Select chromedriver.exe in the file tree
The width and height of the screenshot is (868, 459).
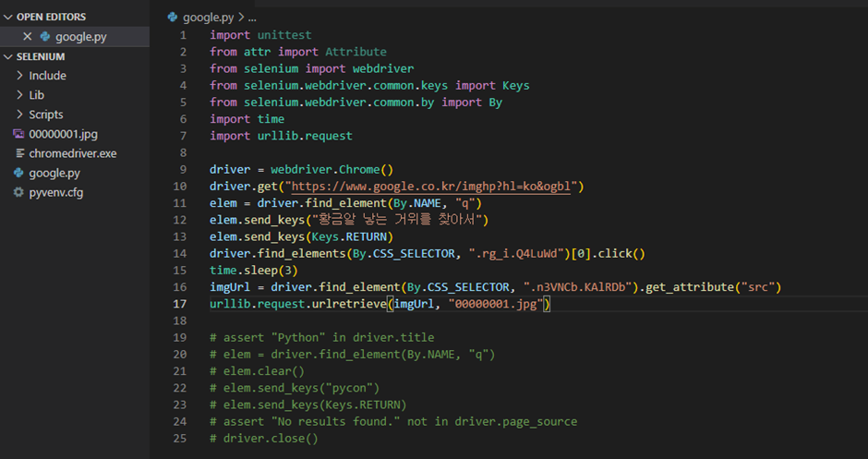point(73,153)
